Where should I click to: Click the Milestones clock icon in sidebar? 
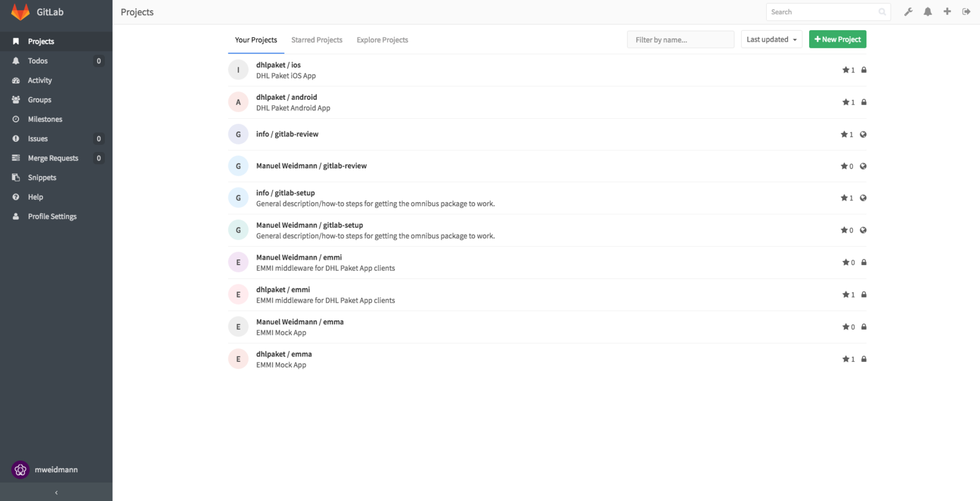(16, 119)
